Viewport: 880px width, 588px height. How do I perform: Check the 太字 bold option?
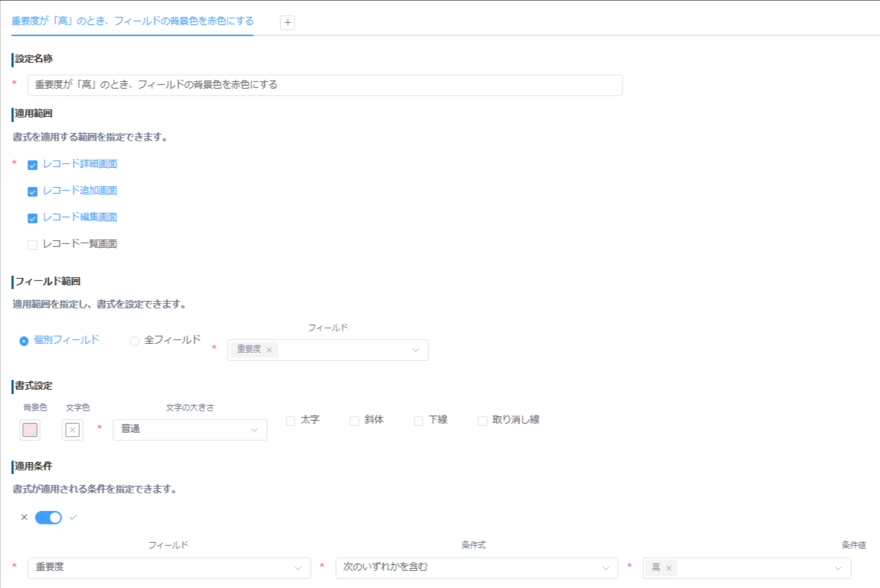(x=291, y=421)
